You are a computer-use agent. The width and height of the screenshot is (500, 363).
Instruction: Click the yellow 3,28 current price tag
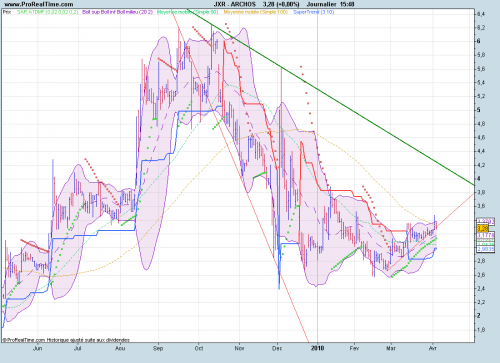coord(483,228)
